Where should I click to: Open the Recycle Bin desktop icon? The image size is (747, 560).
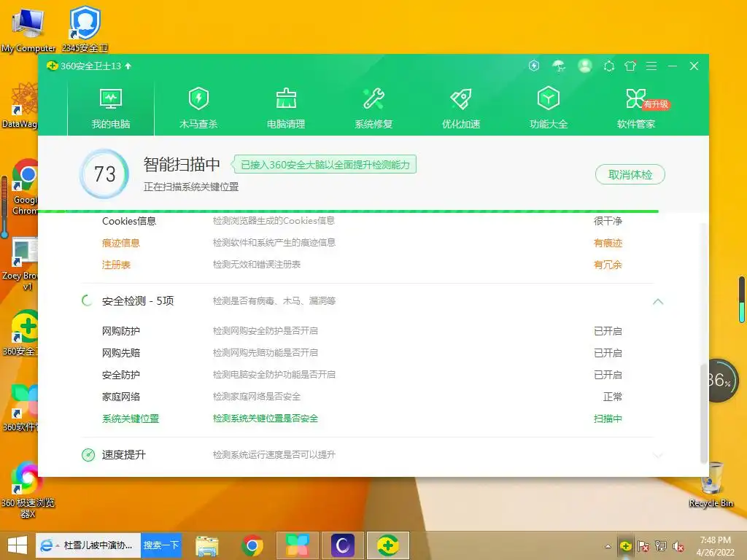point(711,484)
